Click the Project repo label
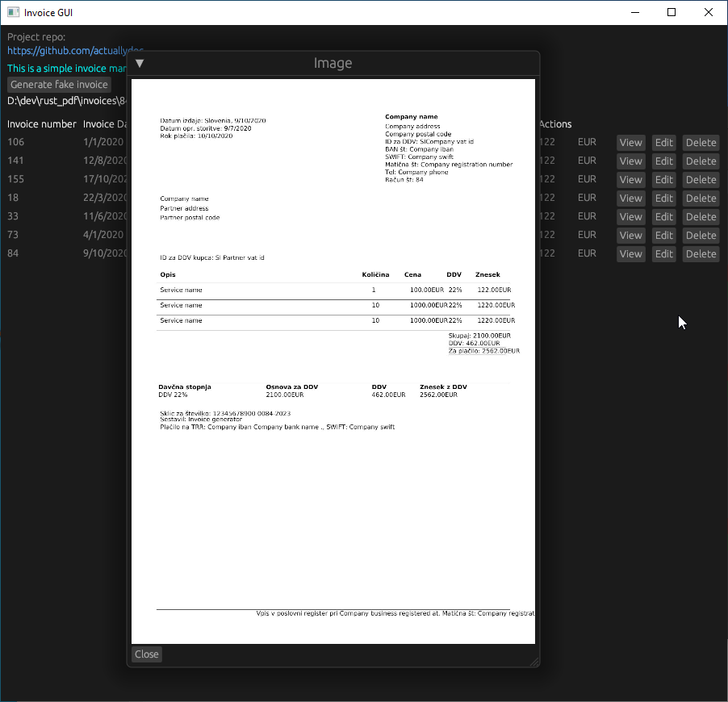 point(36,37)
